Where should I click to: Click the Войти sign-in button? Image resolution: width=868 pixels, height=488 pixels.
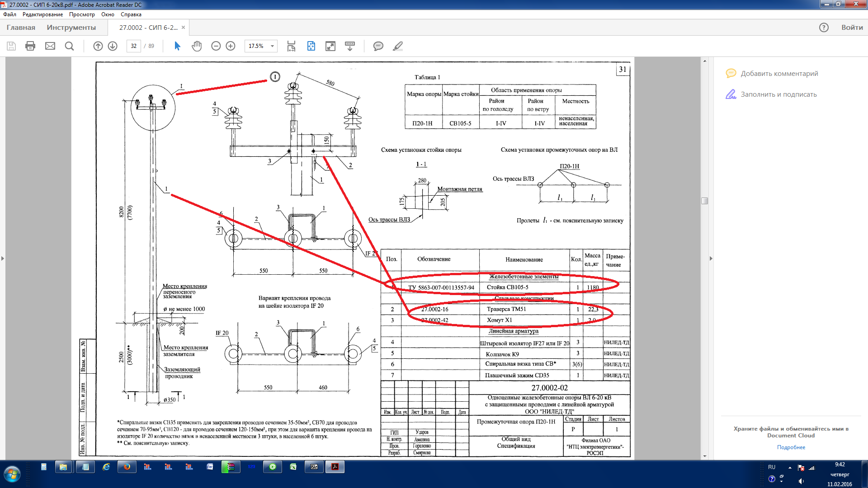click(852, 28)
